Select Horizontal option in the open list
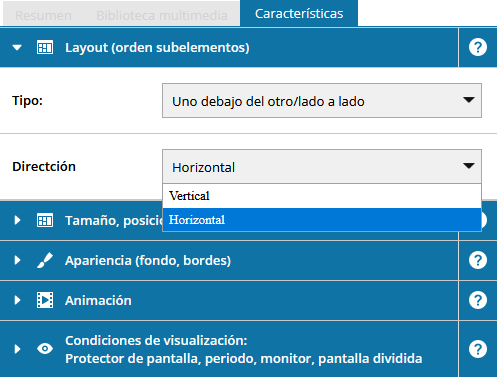Image resolution: width=497 pixels, height=377 pixels. [x=322, y=220]
